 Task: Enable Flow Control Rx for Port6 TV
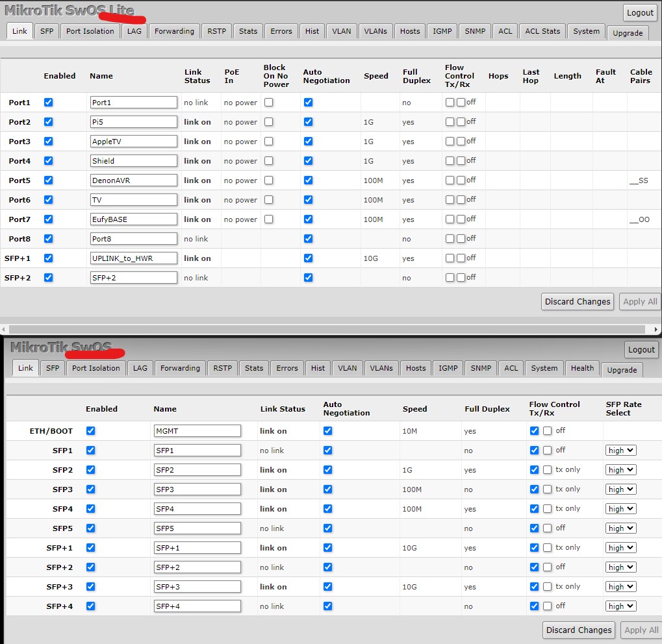point(461,199)
